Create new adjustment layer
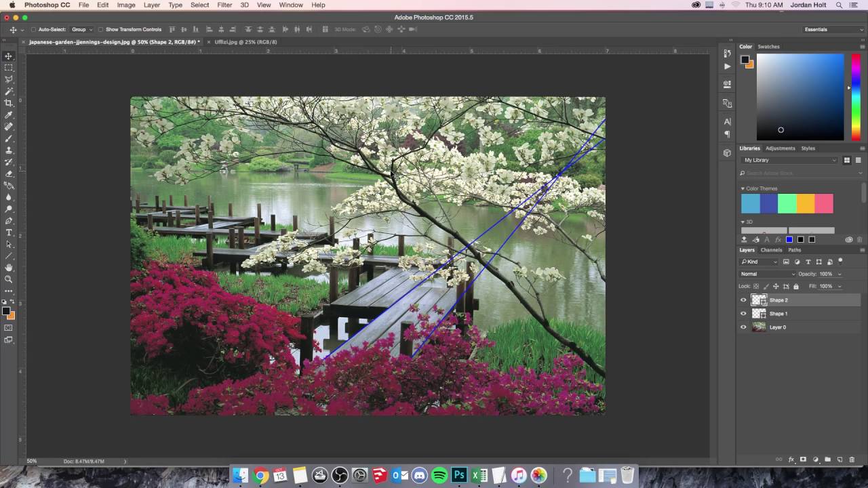 click(x=816, y=460)
